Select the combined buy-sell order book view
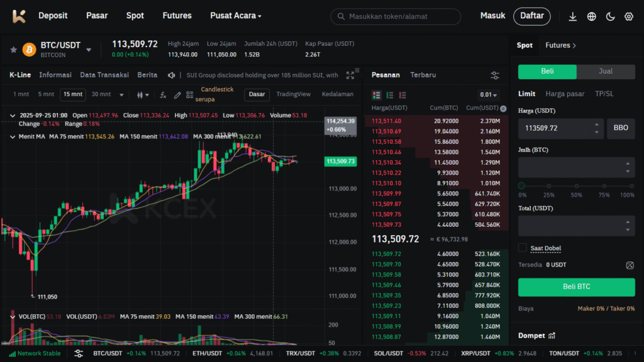644x362 pixels. (375, 95)
